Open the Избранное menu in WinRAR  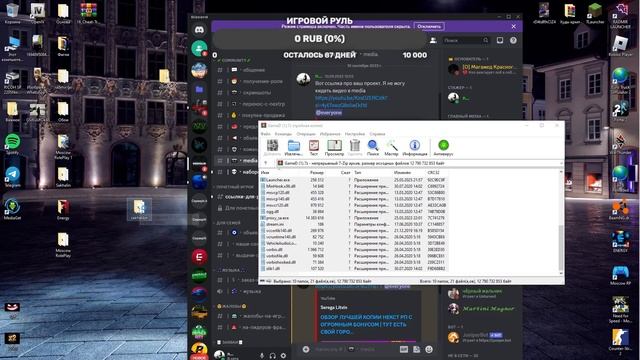tap(330, 134)
